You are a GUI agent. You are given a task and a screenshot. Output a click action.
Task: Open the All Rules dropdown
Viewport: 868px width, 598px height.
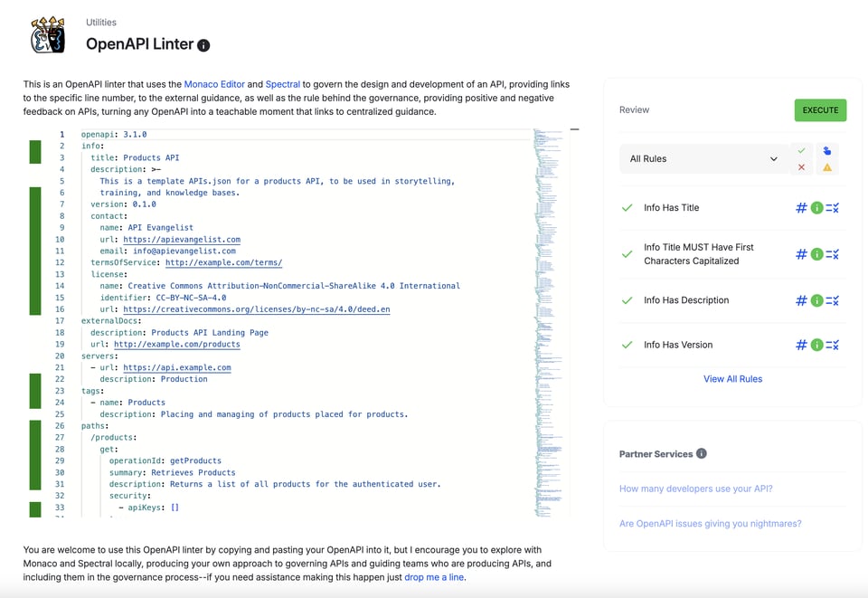click(703, 159)
